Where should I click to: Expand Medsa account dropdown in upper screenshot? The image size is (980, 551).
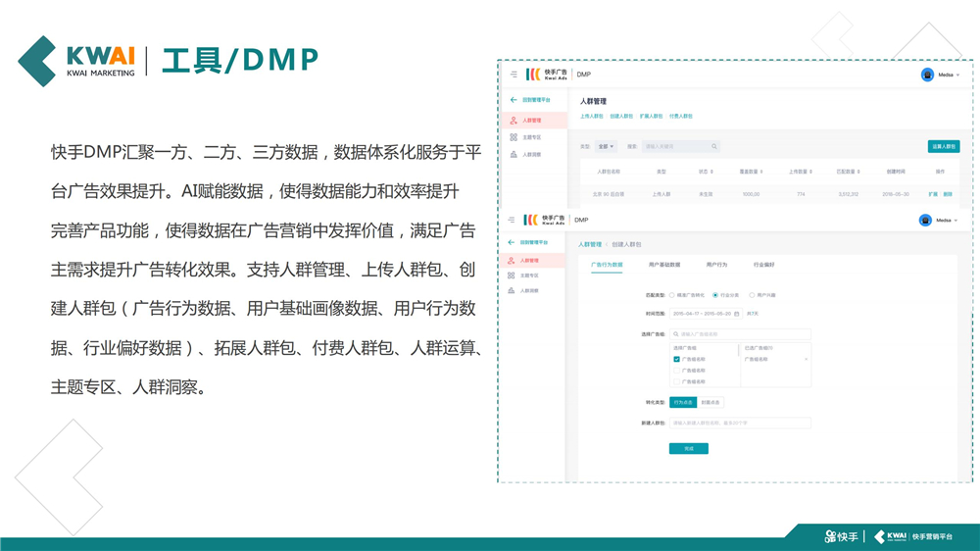point(956,75)
